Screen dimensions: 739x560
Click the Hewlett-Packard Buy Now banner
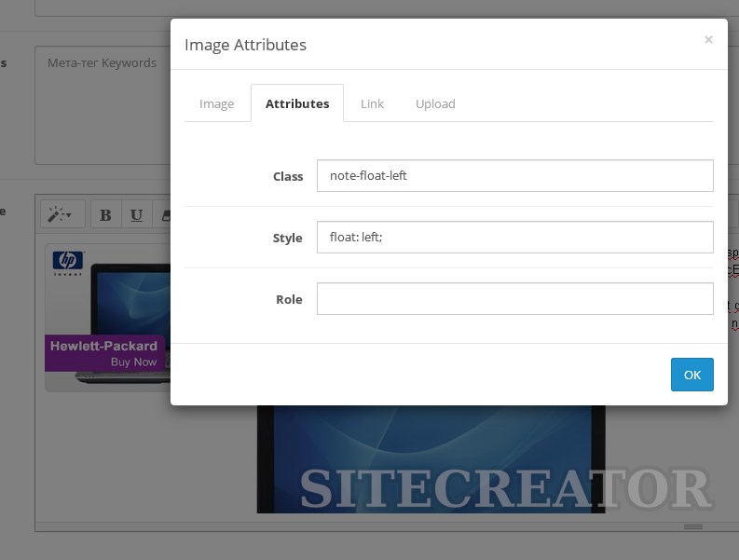pos(104,352)
